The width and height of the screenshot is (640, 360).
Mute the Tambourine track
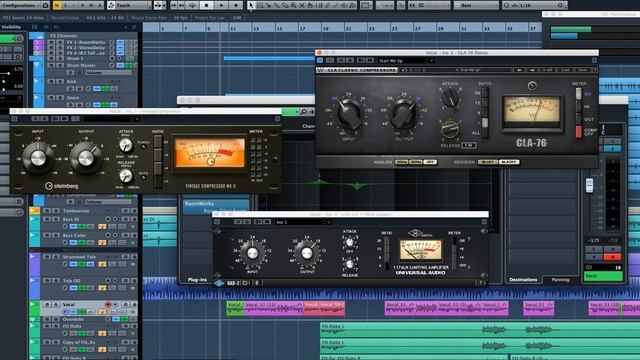click(x=47, y=211)
